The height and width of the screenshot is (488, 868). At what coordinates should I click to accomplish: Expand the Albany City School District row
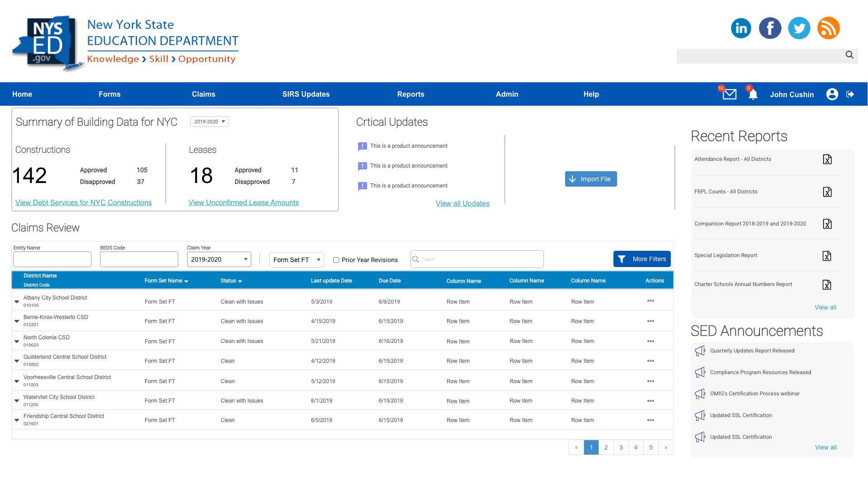(x=17, y=301)
